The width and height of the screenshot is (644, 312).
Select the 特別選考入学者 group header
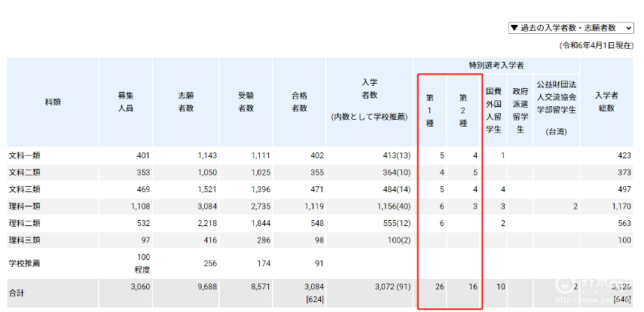pos(496,66)
